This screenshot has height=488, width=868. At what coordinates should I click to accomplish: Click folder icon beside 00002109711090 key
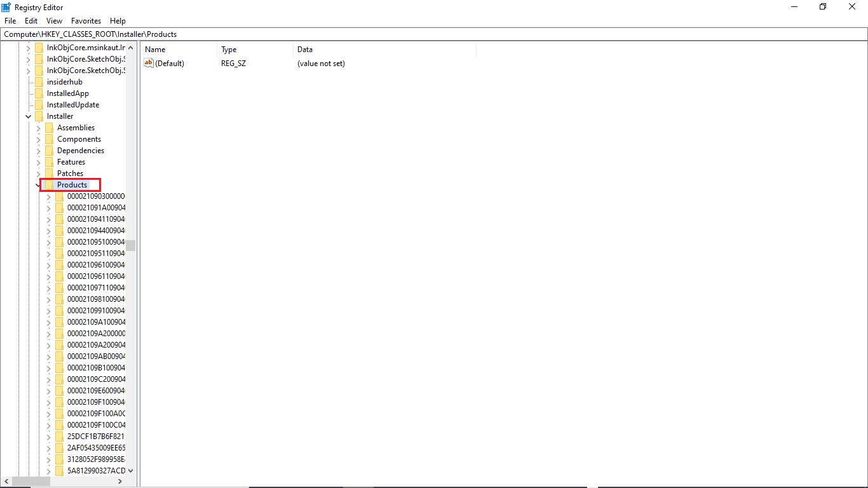click(60, 288)
